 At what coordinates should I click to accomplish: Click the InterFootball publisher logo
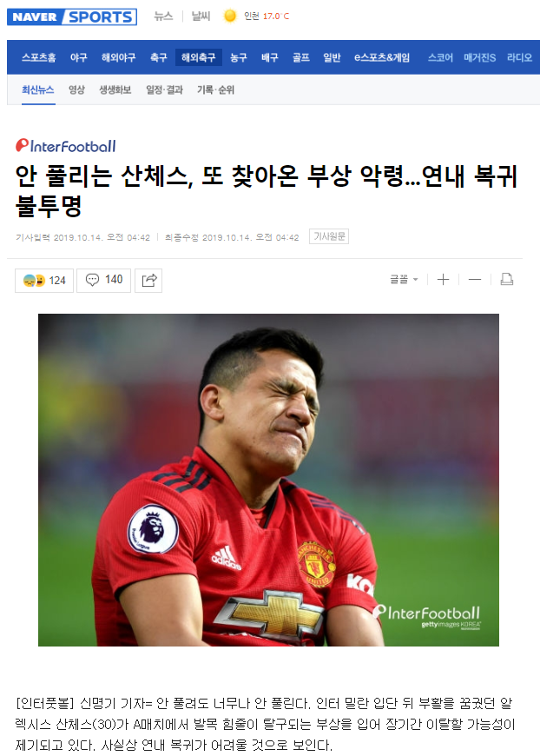(x=65, y=146)
